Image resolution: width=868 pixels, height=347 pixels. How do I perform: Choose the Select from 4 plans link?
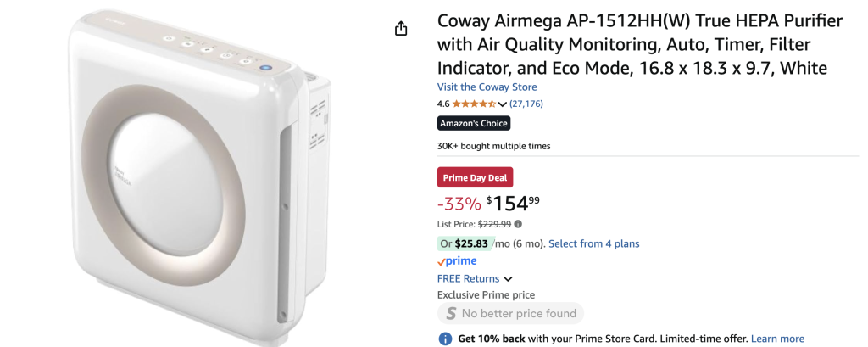click(593, 243)
